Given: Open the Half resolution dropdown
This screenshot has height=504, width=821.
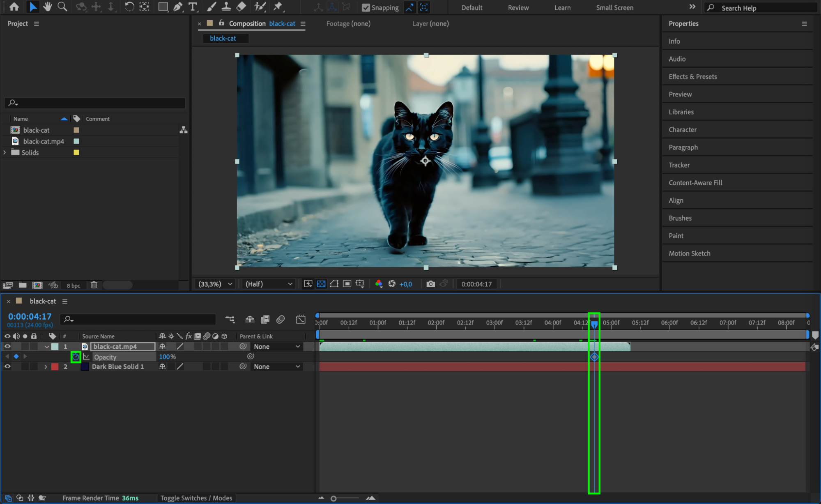Looking at the screenshot, I should 269,284.
